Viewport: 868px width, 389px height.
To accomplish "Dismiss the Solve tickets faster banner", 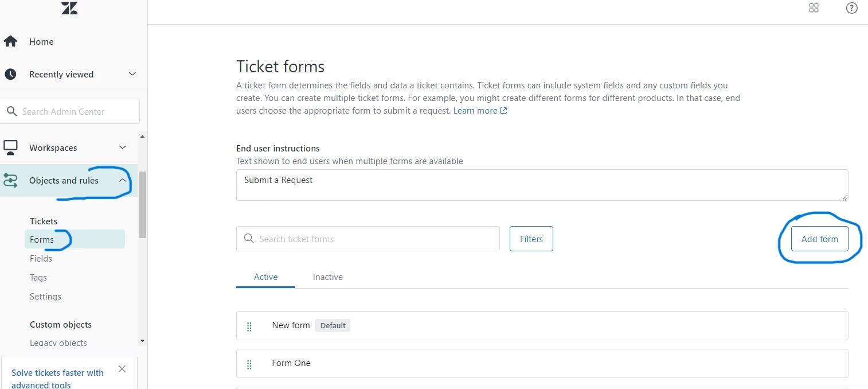I will pos(122,369).
